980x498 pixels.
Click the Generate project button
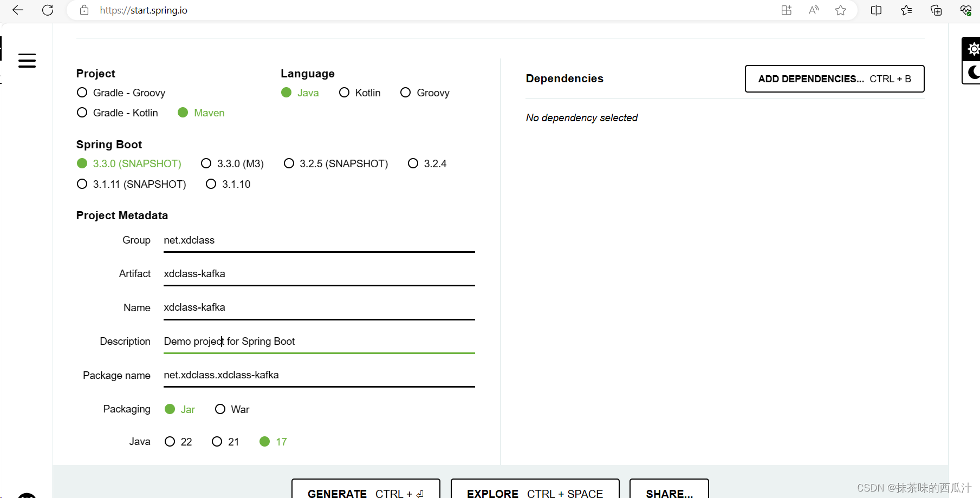366,489
